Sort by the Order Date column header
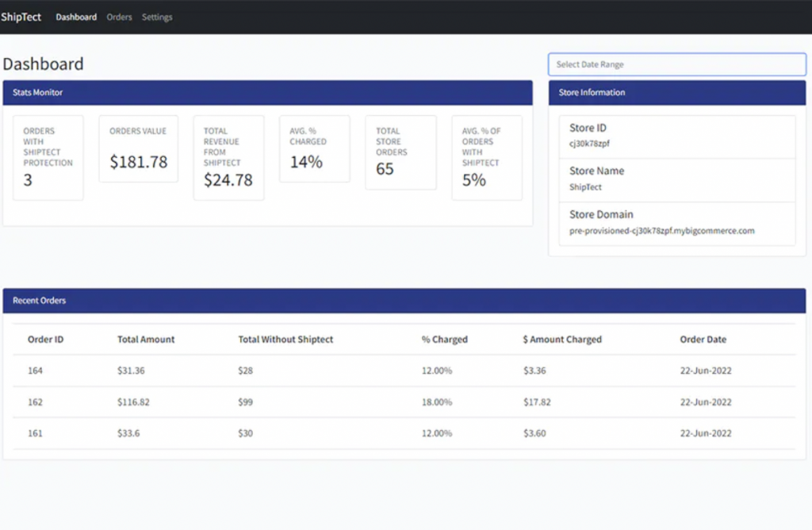812x530 pixels. (x=703, y=339)
